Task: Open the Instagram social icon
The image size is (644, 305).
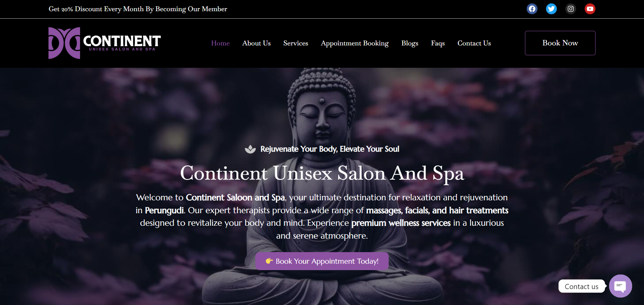Action: [571, 9]
